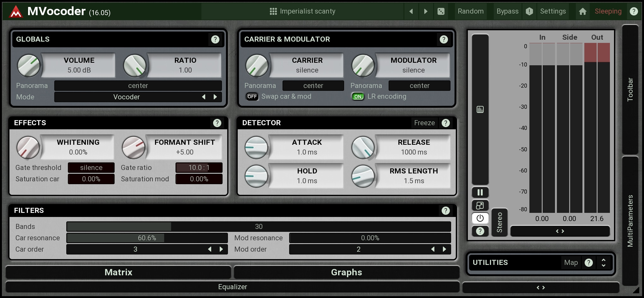The image size is (644, 298).
Task: Click the Release knob
Action: [363, 148]
